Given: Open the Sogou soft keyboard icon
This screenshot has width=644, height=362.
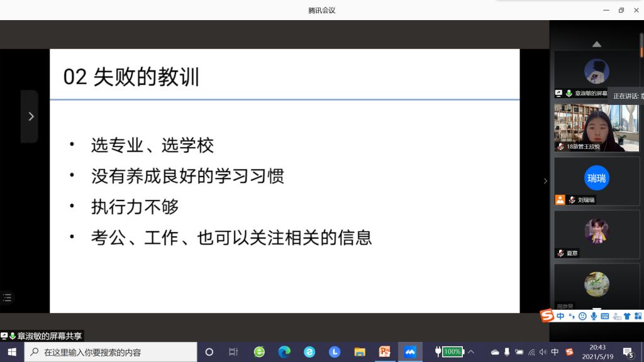Looking at the screenshot, I should click(x=605, y=316).
